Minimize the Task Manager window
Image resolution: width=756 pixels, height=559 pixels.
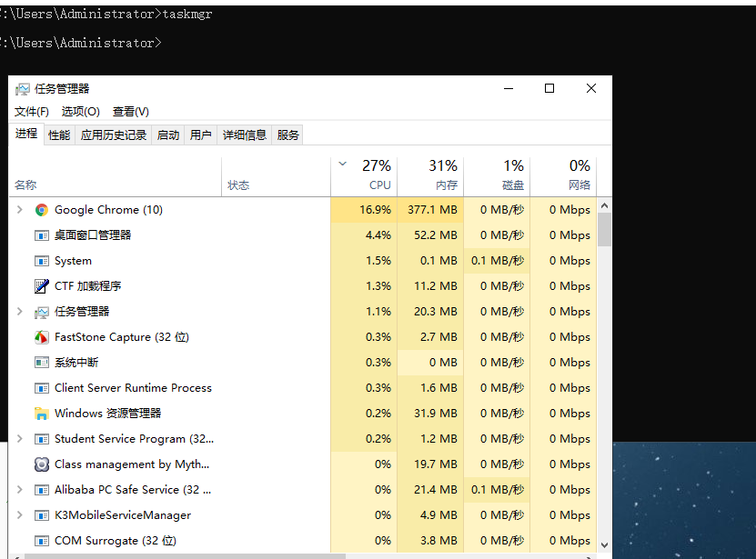pyautogui.click(x=509, y=89)
